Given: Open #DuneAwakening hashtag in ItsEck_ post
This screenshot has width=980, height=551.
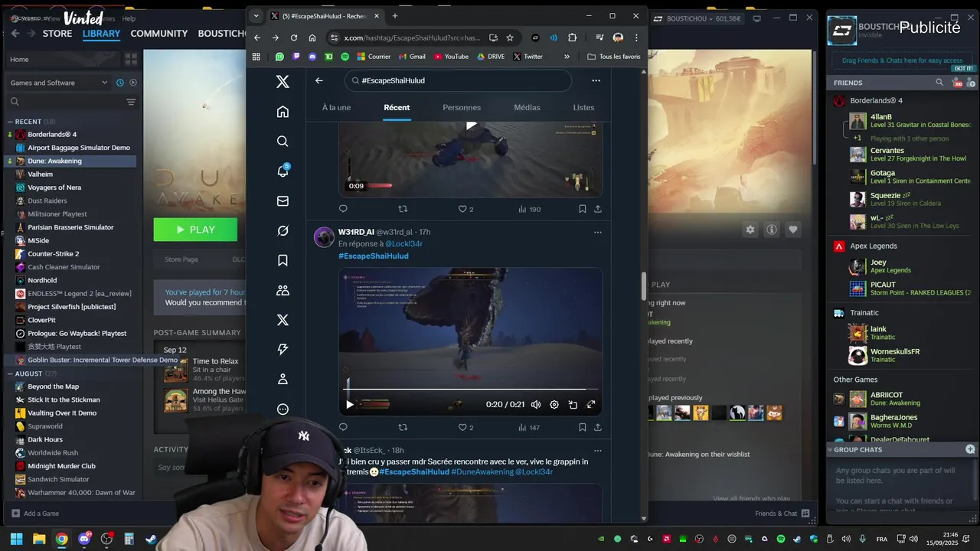Looking at the screenshot, I should click(482, 472).
